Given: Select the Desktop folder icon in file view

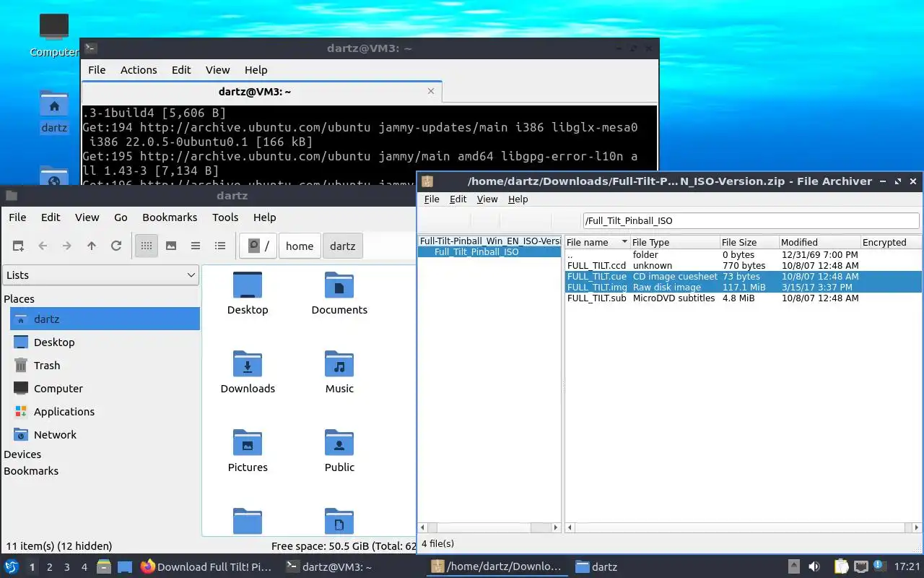Looking at the screenshot, I should point(248,293).
